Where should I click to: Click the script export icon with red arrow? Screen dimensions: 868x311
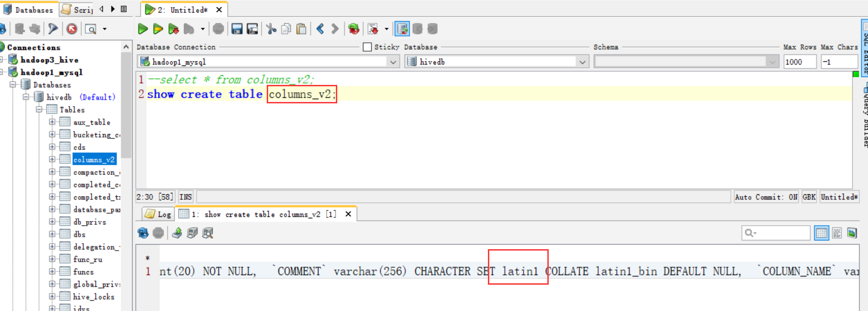click(373, 29)
